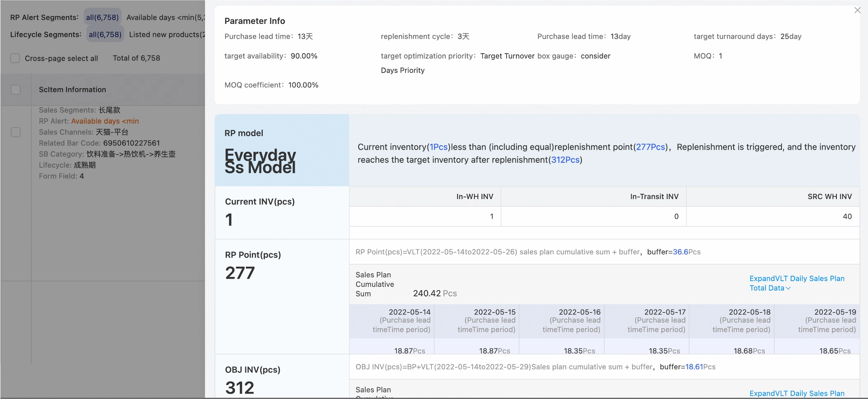Filter by Listed new products segment
The width and height of the screenshot is (868, 399).
[167, 35]
